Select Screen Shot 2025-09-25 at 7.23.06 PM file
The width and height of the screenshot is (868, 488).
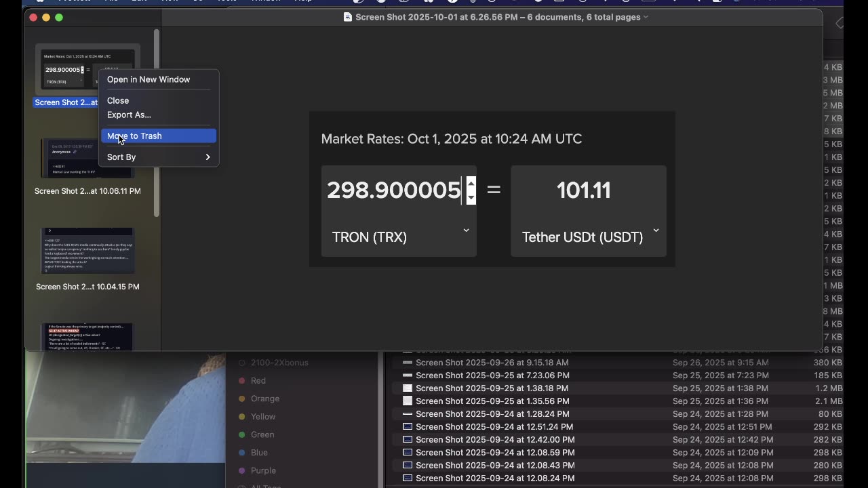point(492,375)
